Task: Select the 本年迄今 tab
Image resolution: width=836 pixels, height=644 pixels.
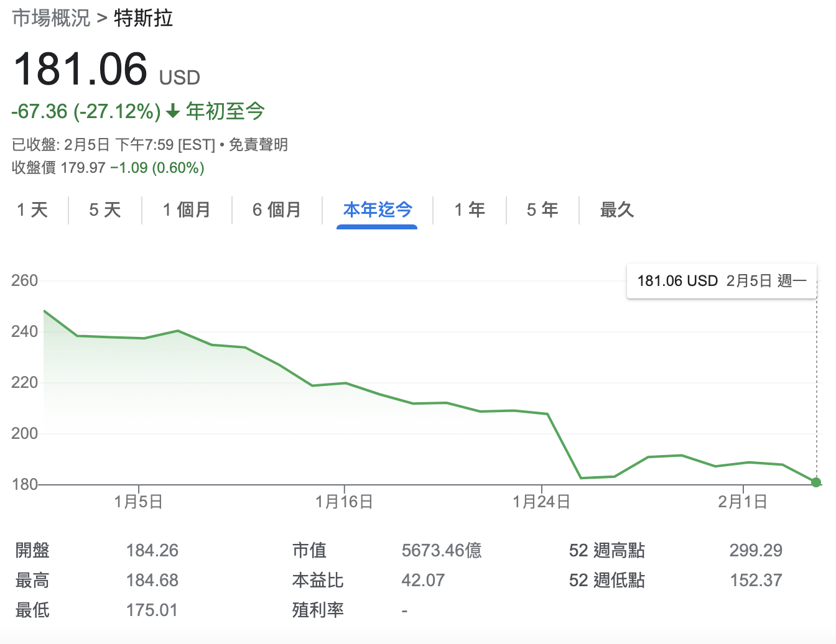Action: coord(378,210)
